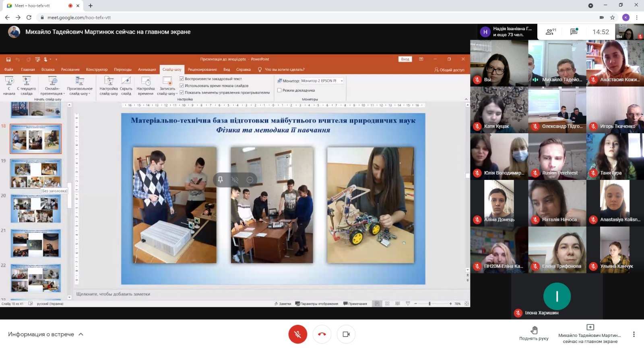Image resolution: width=644 pixels, height=349 pixels.
Task: Open Meet's three-dot more options menu
Action: coord(634,334)
